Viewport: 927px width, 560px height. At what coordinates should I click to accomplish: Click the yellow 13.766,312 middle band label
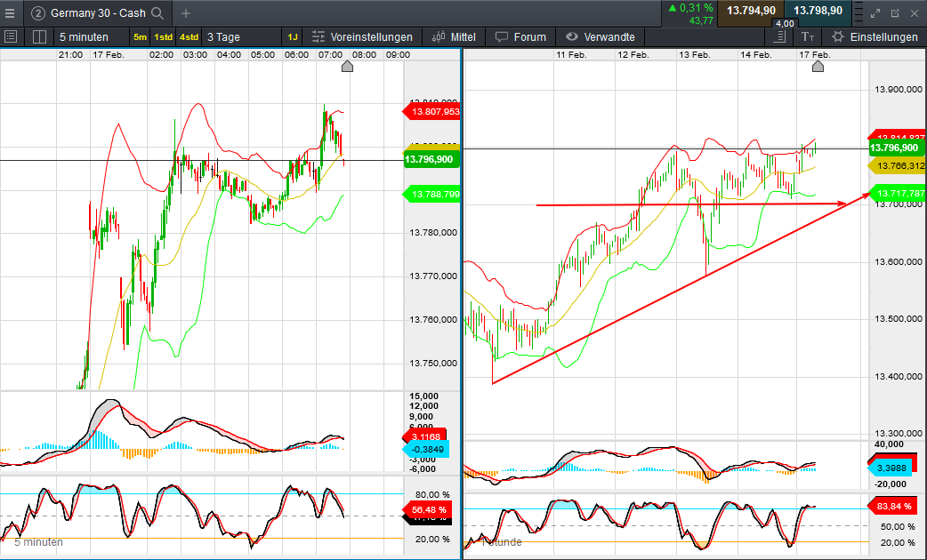tap(897, 166)
